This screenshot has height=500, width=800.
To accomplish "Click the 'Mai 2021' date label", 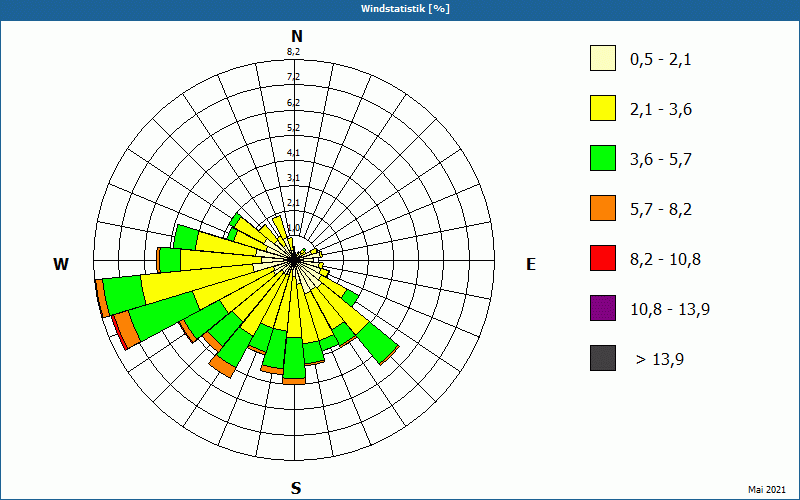I will 767,490.
